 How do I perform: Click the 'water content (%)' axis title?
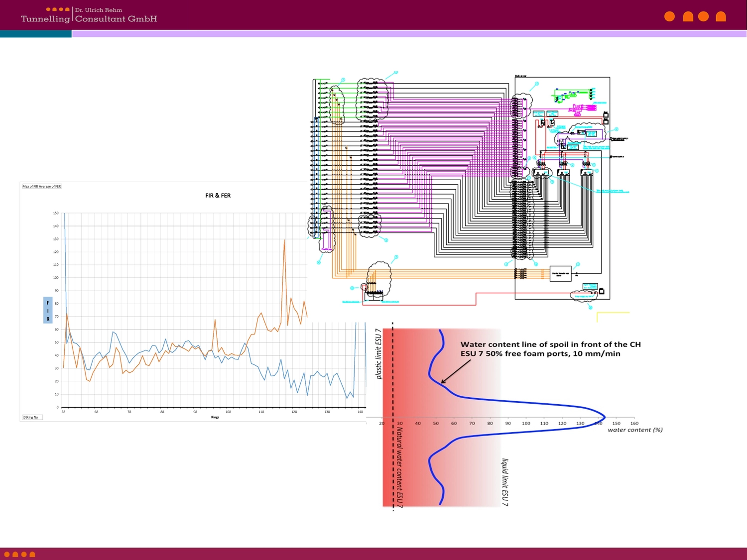pos(635,430)
